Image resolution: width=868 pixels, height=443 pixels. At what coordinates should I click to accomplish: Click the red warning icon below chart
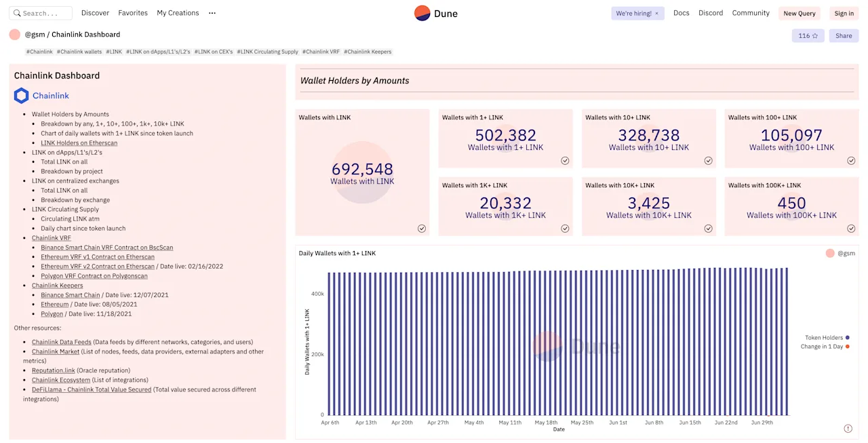(x=848, y=429)
